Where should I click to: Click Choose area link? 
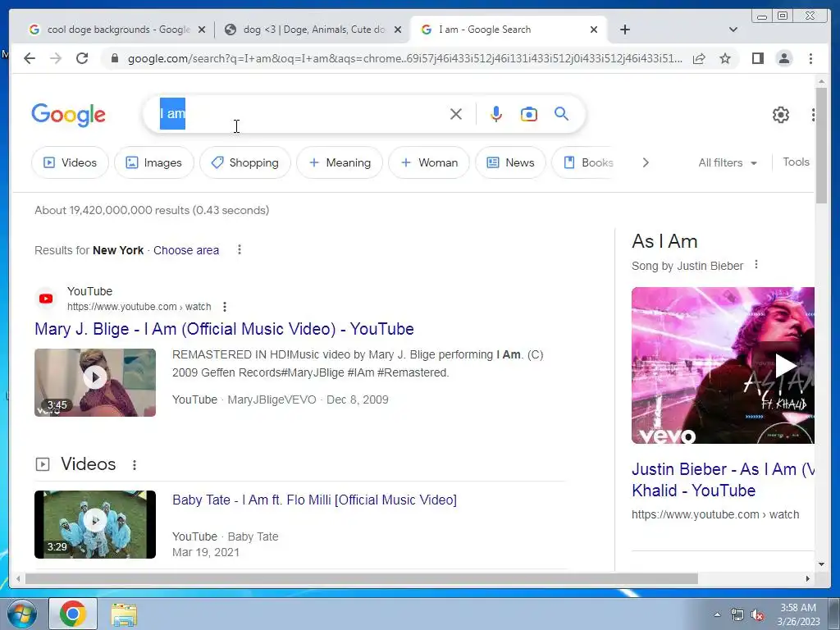[186, 250]
